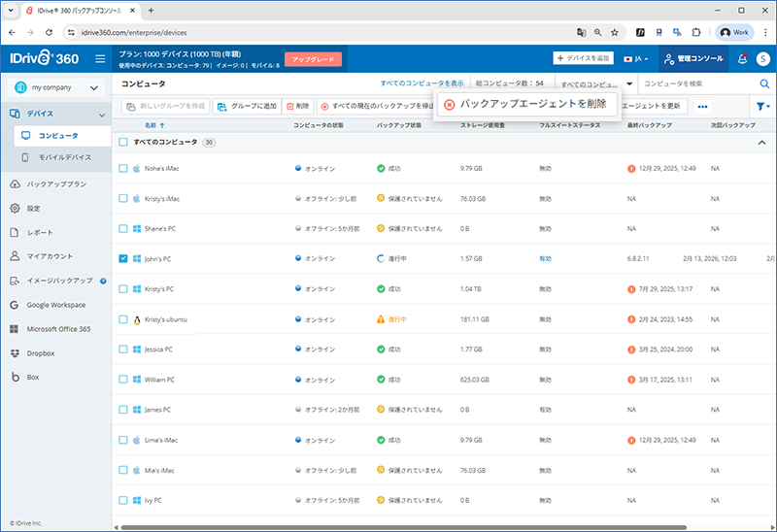Open the notifications bell
Viewport: 777px width, 532px height.
[x=742, y=59]
